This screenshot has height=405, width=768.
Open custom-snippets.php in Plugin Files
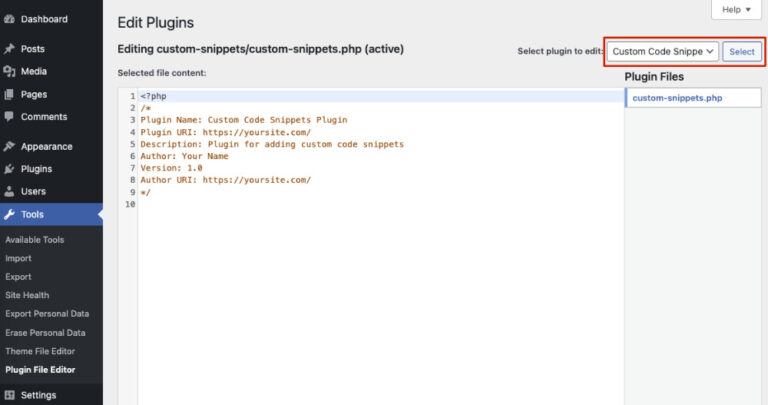coord(677,98)
